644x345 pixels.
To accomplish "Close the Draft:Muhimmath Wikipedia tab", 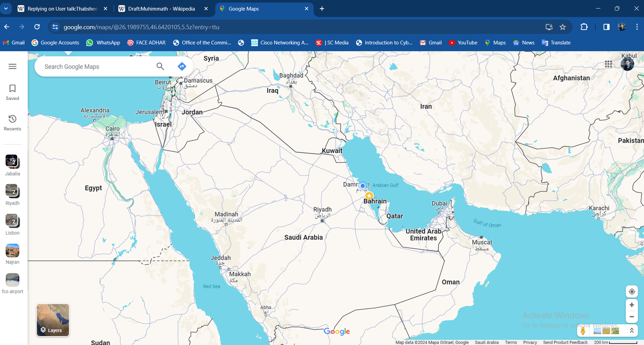I will tap(207, 9).
